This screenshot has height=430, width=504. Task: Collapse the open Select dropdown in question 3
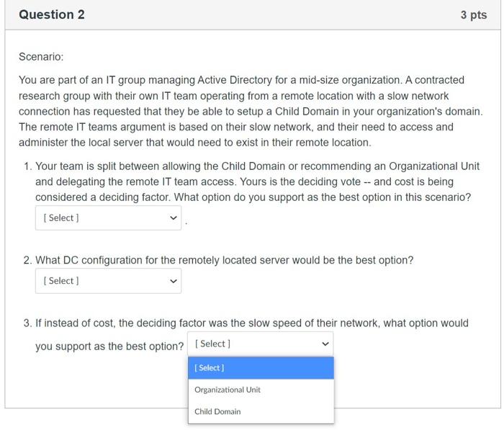pos(261,344)
